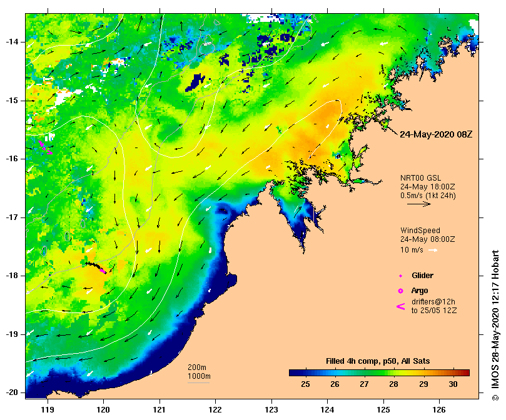Click the latitude label '-18'

coord(13,276)
